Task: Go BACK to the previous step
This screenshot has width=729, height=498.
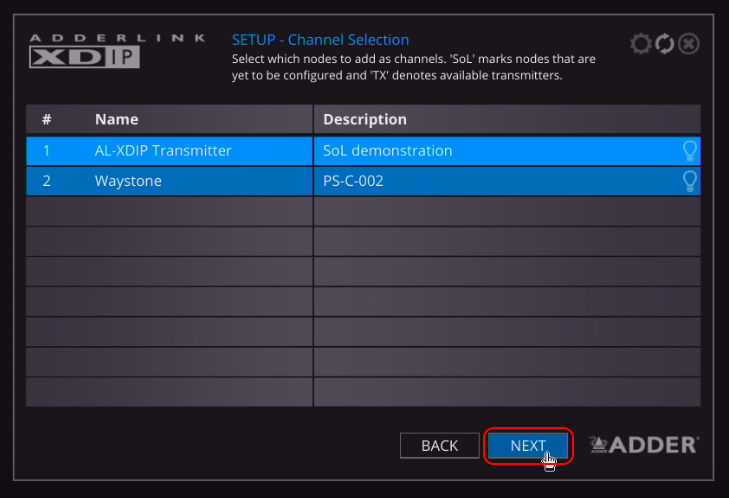Action: [x=439, y=446]
